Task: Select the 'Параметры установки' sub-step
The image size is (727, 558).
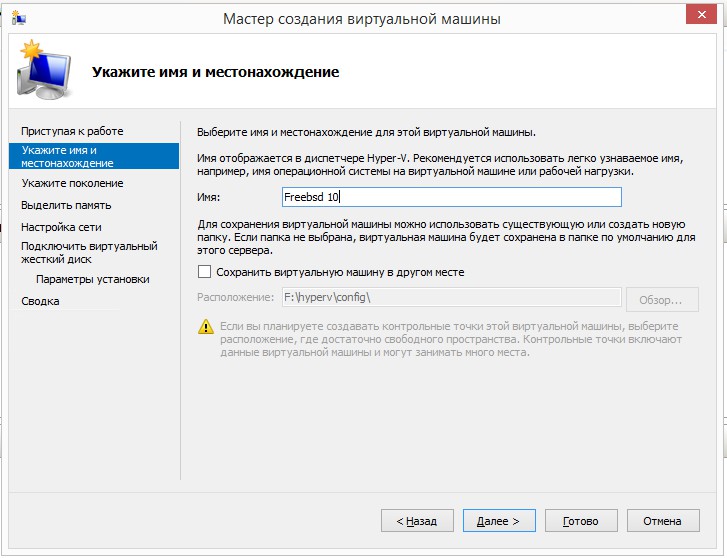Action: (x=93, y=279)
